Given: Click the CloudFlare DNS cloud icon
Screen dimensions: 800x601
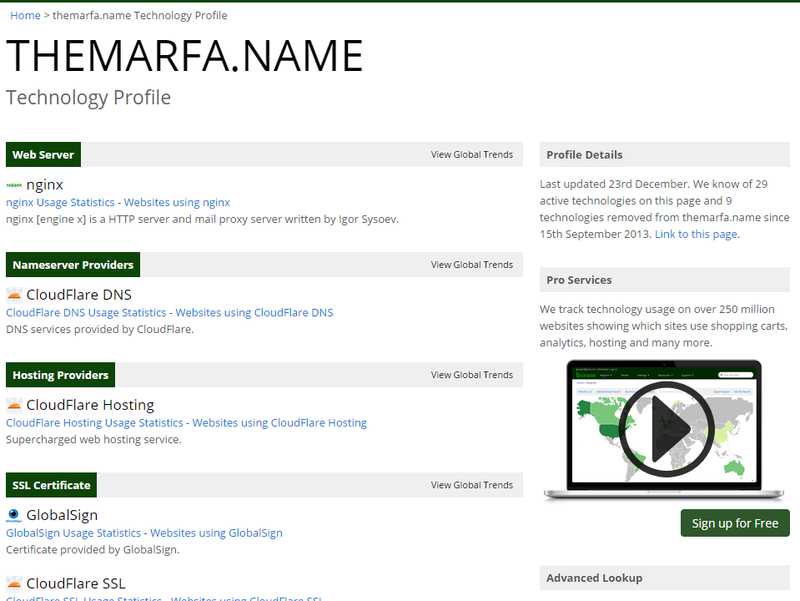Looking at the screenshot, I should [14, 295].
